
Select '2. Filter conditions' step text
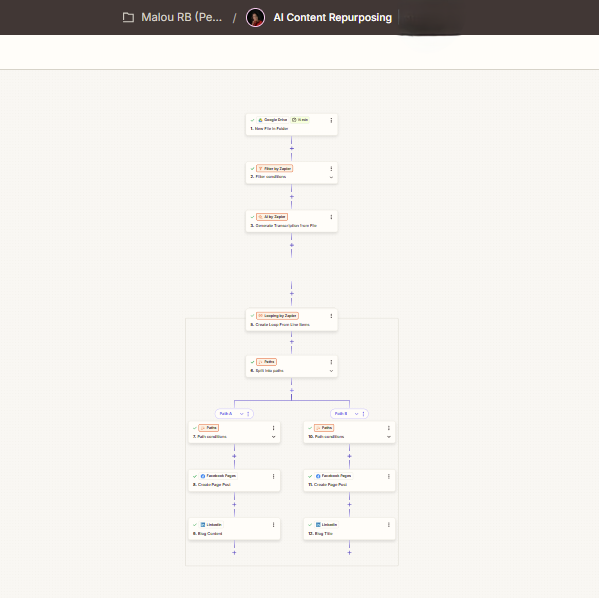tap(268, 177)
